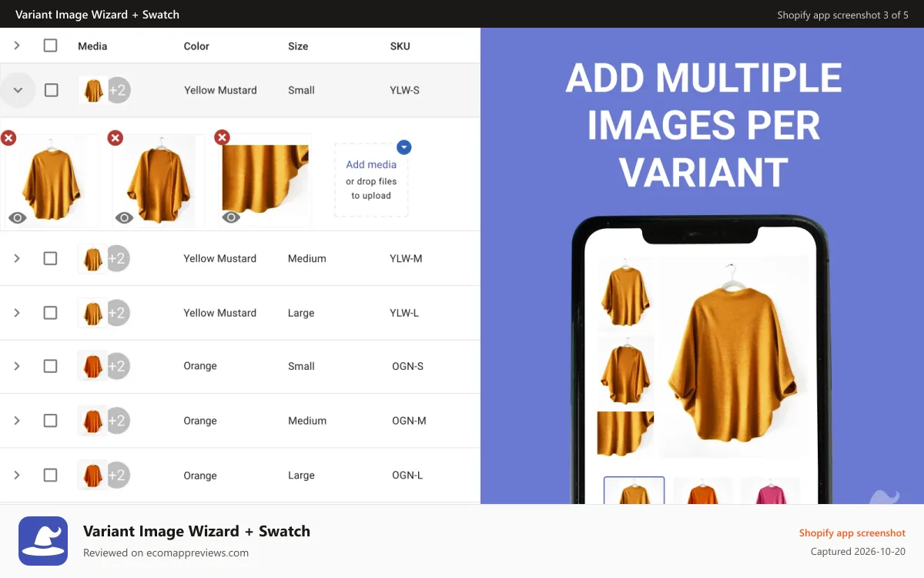Toggle visibility eye on open-cardigan image

pyautogui.click(x=124, y=218)
